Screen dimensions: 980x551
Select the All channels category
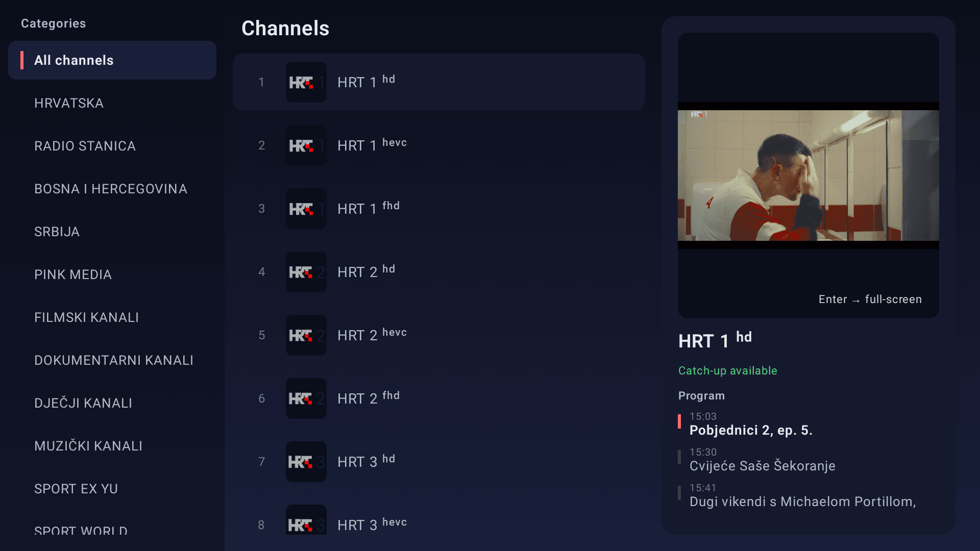coord(112,60)
